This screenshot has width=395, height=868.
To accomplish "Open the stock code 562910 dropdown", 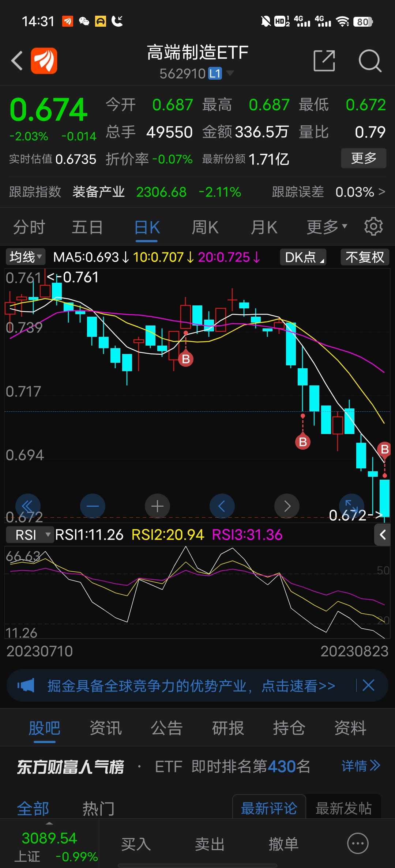I will pos(230,73).
